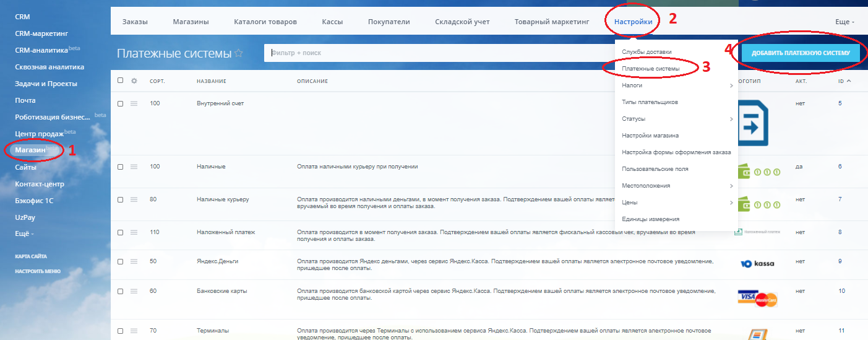Open row menu for Банковские карты

pyautogui.click(x=134, y=291)
